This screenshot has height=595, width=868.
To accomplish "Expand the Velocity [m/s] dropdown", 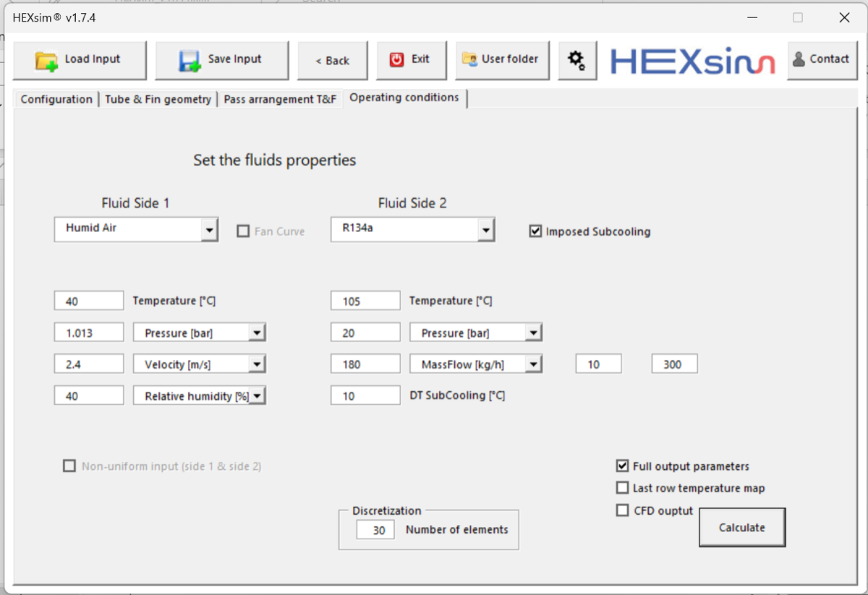I will (257, 364).
